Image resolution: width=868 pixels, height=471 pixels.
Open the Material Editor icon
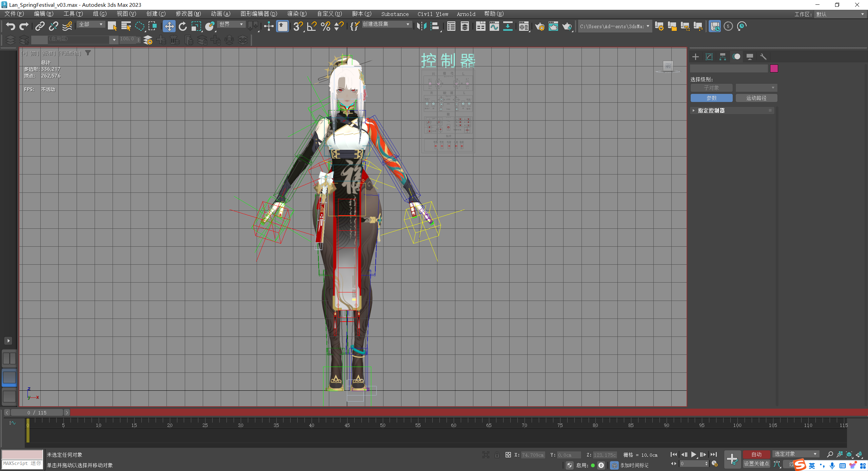click(x=524, y=26)
